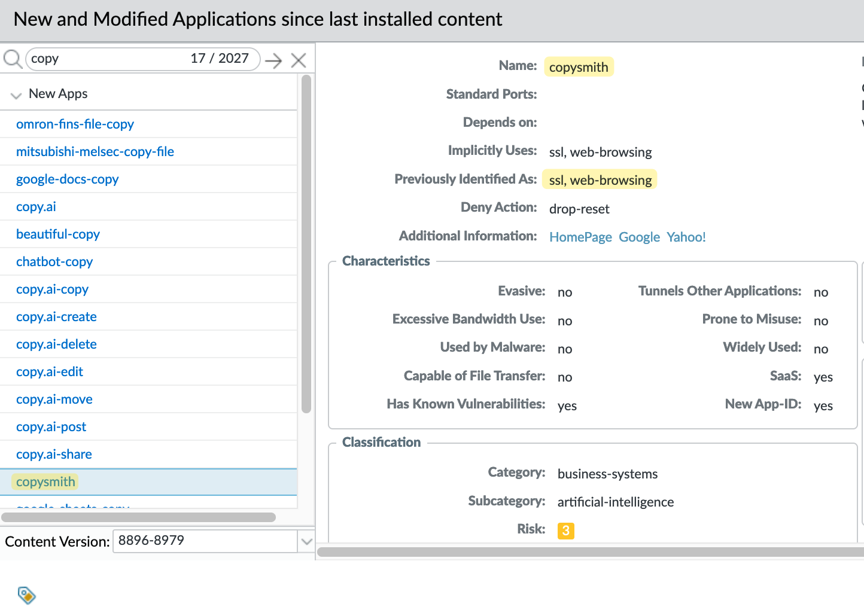Click the Used by Malware no value
This screenshot has width=864, height=616.
tap(565, 349)
